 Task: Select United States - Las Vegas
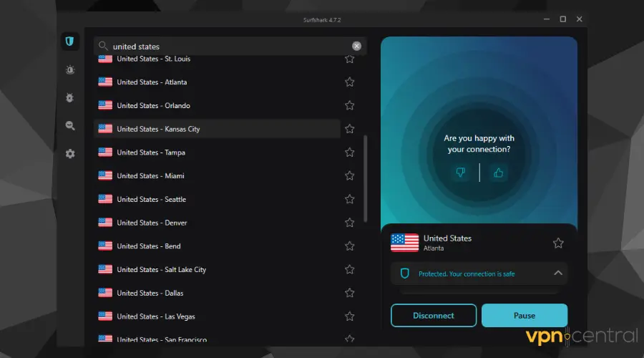[217, 316]
